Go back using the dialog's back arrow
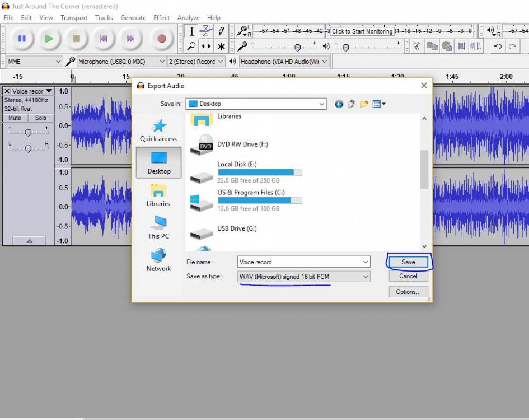 point(339,104)
